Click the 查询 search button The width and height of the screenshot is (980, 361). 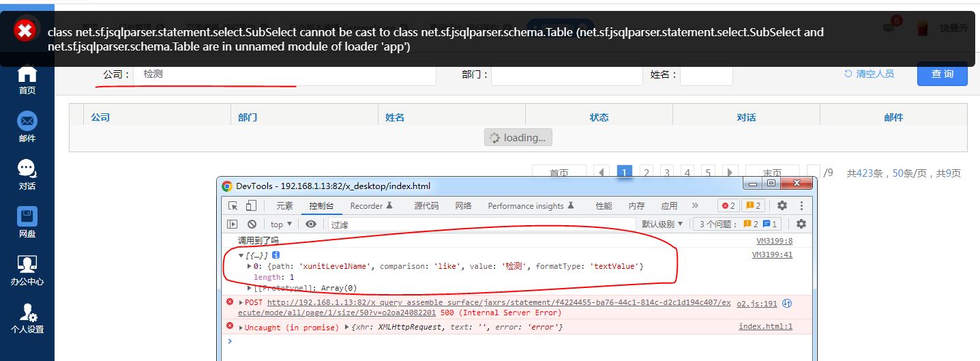click(942, 74)
